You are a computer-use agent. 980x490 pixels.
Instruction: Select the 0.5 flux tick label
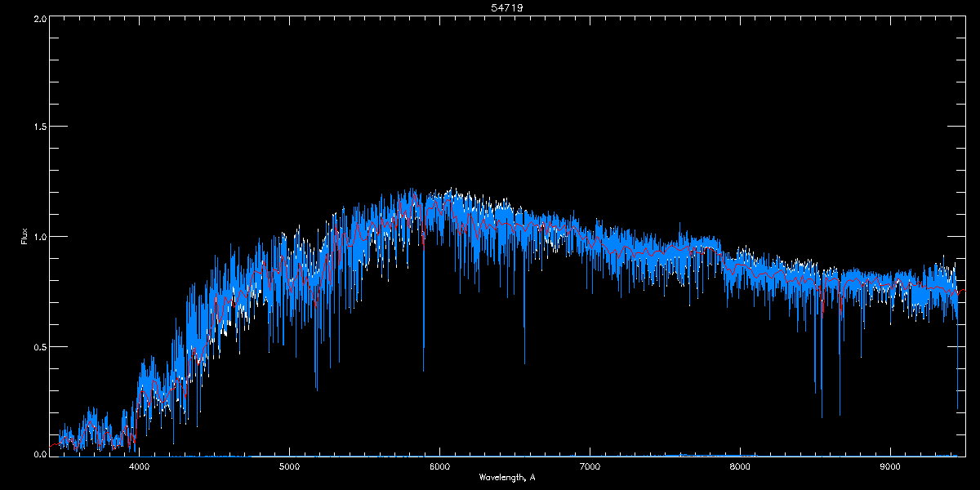pos(40,346)
